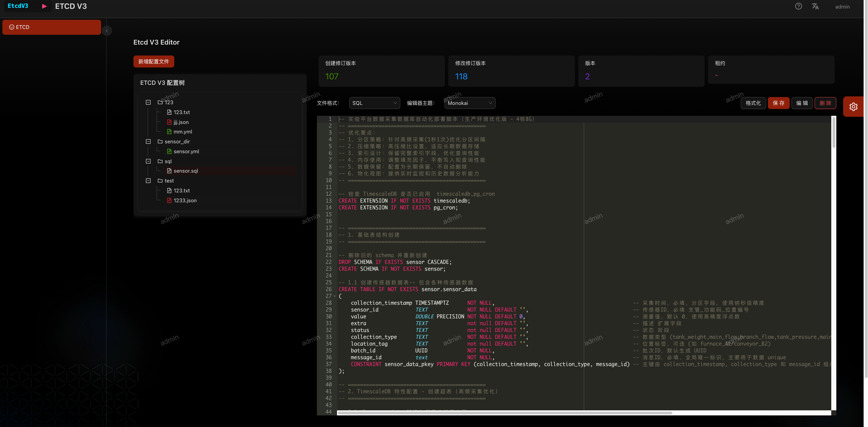Collapse the sensor_dir folder node

pyautogui.click(x=148, y=141)
